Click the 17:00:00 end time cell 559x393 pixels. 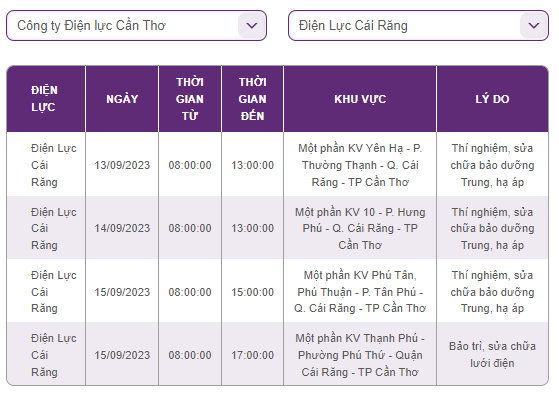pyautogui.click(x=252, y=355)
